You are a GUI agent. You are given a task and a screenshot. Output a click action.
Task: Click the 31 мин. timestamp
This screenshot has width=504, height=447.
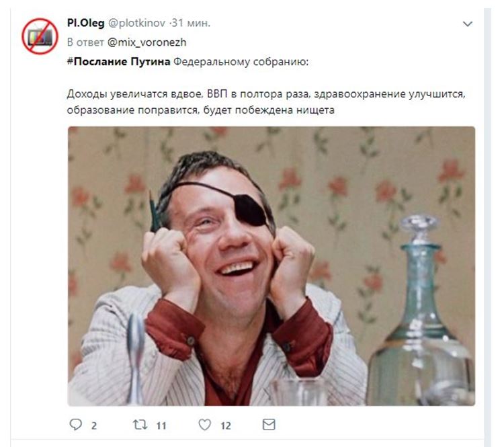(191, 23)
